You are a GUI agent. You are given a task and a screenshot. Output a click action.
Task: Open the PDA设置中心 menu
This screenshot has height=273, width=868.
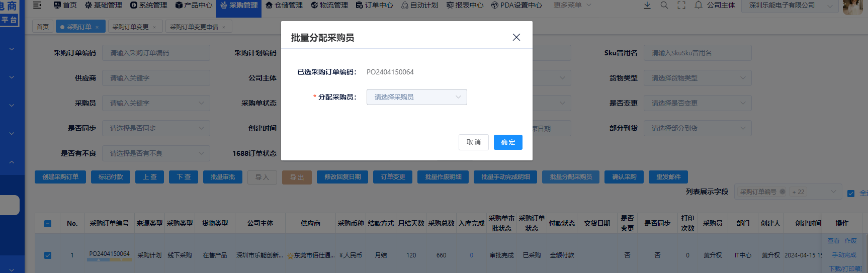(517, 5)
